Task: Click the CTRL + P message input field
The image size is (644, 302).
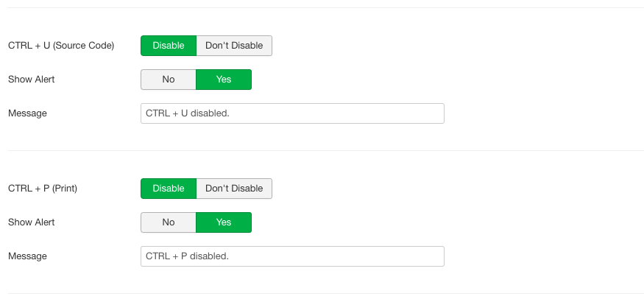Action: tap(292, 256)
